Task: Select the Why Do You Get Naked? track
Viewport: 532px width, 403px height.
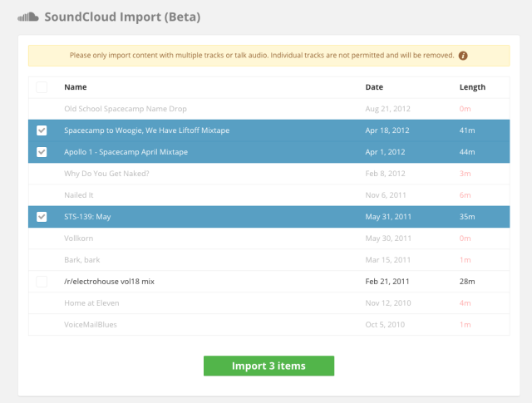Action: 106,174
